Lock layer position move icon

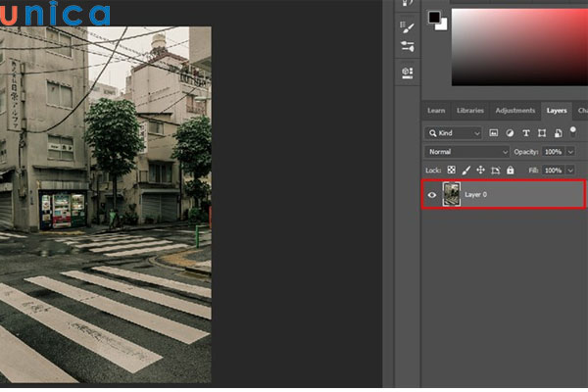tap(480, 171)
